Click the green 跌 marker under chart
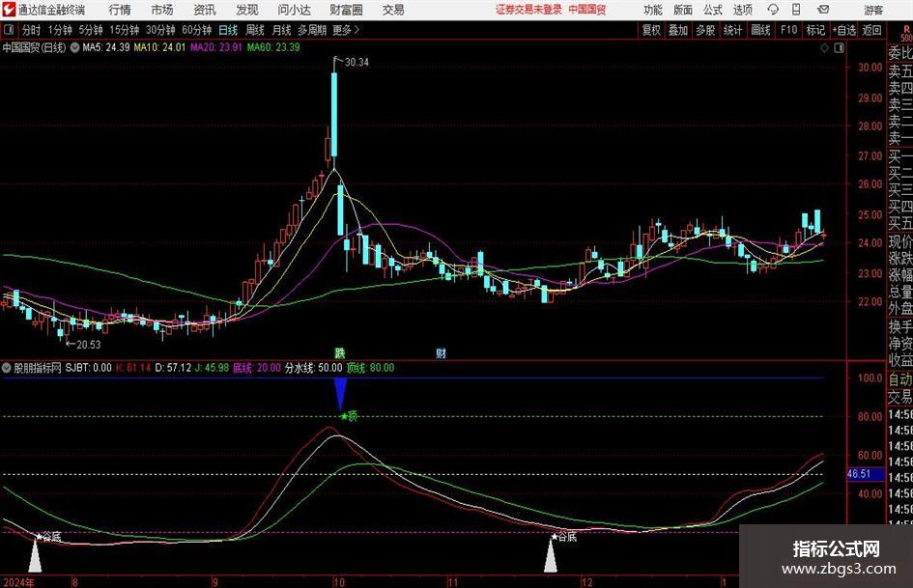 (340, 352)
